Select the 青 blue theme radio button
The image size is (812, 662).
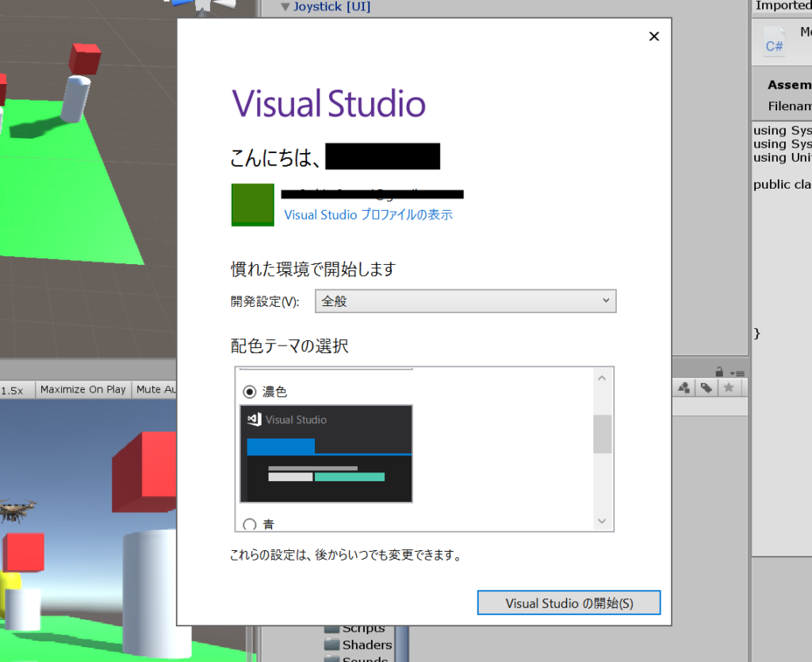click(x=250, y=524)
